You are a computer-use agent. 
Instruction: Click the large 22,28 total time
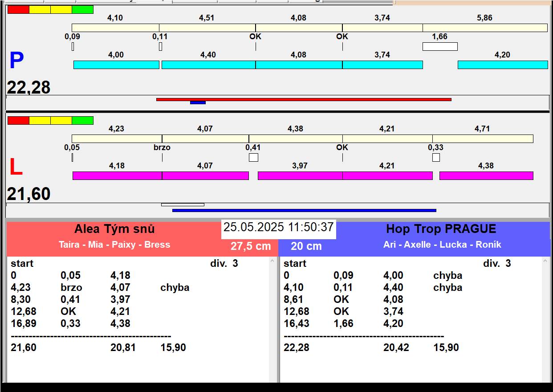tap(28, 87)
